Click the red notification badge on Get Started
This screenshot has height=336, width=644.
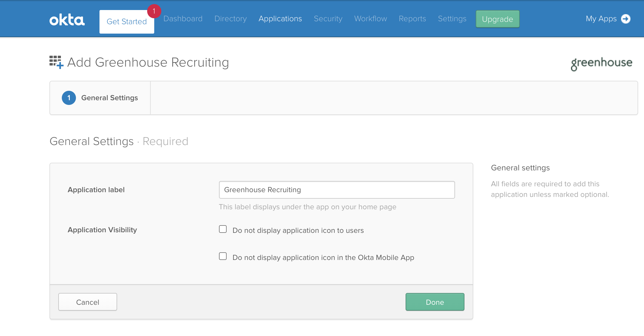154,11
